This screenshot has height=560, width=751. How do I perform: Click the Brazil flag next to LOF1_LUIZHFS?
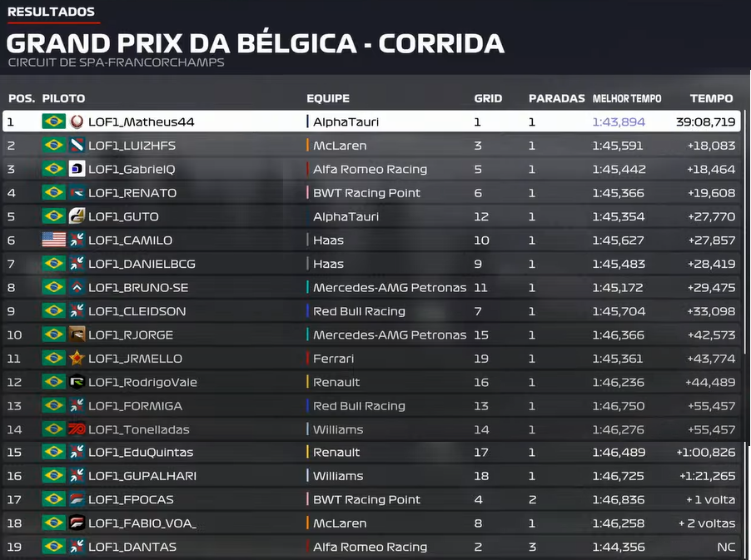point(53,145)
